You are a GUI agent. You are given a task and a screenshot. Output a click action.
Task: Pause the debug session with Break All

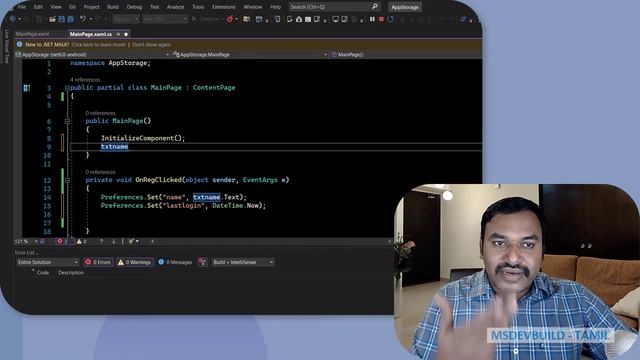click(372, 19)
